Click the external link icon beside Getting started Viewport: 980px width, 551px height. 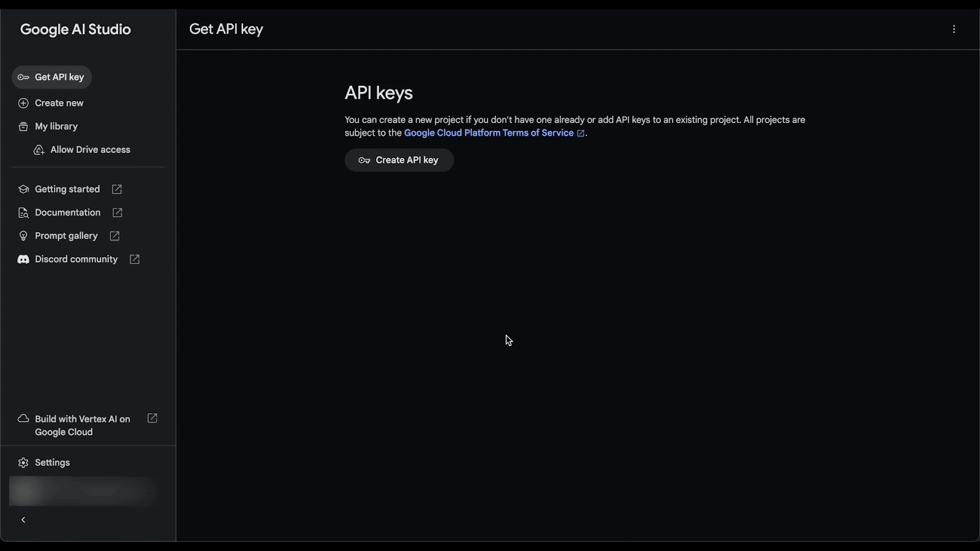tap(117, 189)
